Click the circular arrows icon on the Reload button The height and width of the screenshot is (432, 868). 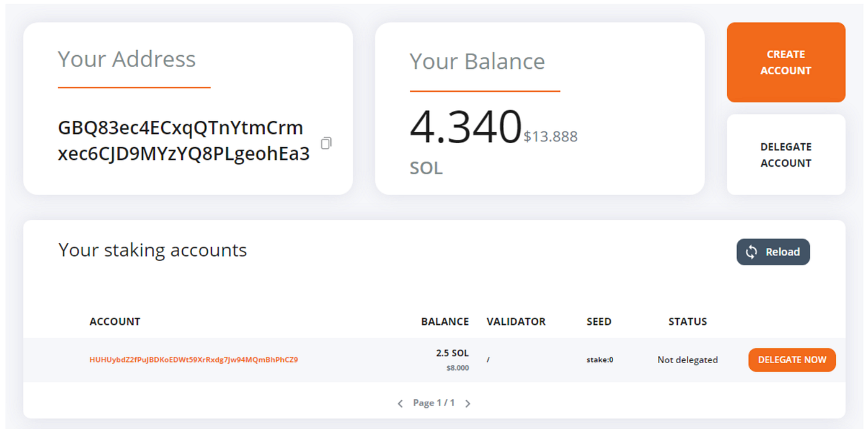751,252
